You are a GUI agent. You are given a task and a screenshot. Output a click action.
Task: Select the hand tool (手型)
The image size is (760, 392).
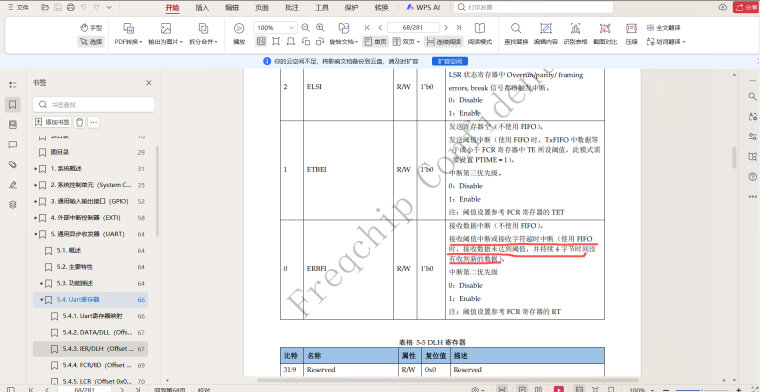(x=91, y=28)
